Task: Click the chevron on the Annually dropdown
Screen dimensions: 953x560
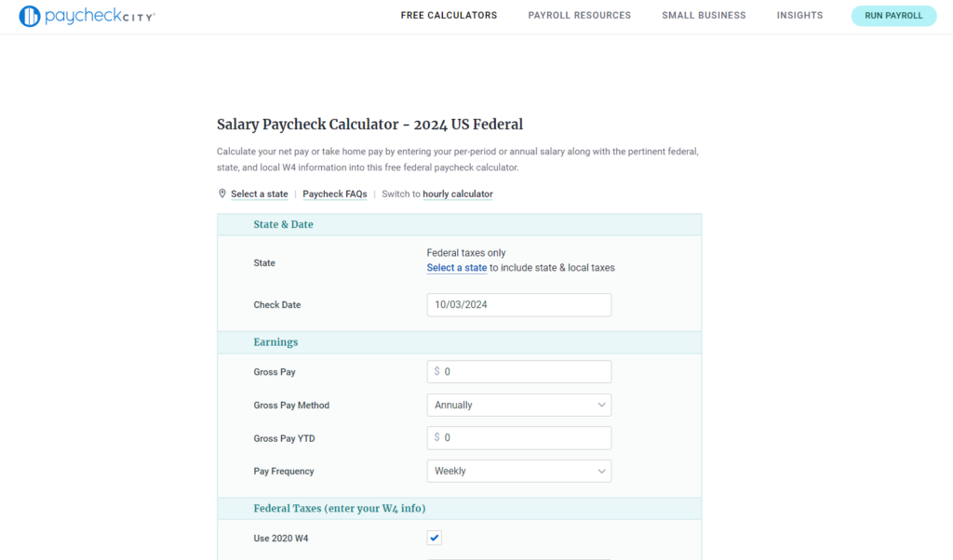Action: [602, 405]
